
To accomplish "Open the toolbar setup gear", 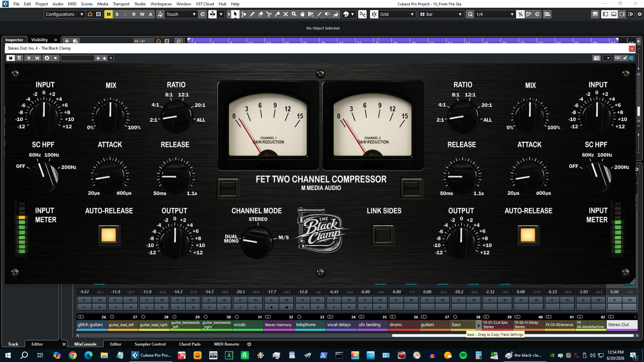I will pos(639,14).
